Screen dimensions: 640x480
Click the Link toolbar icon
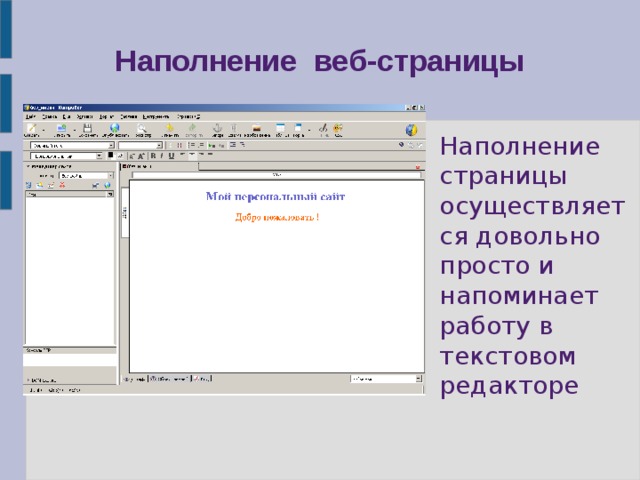coord(234,128)
